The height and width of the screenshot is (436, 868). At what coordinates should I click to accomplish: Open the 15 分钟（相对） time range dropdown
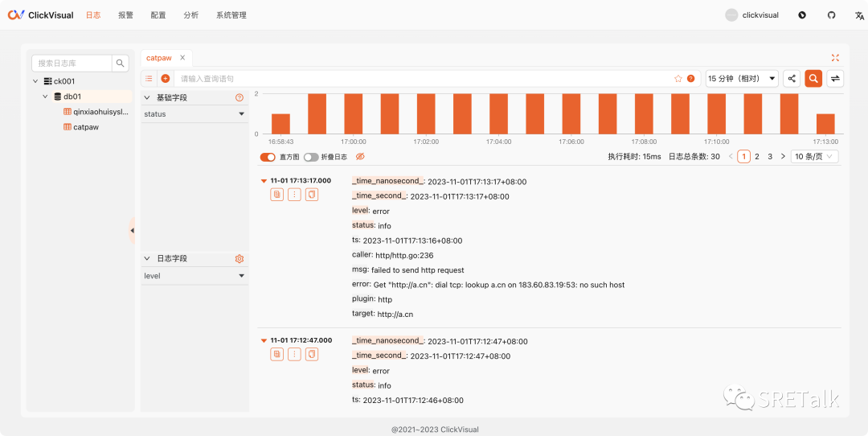point(742,79)
